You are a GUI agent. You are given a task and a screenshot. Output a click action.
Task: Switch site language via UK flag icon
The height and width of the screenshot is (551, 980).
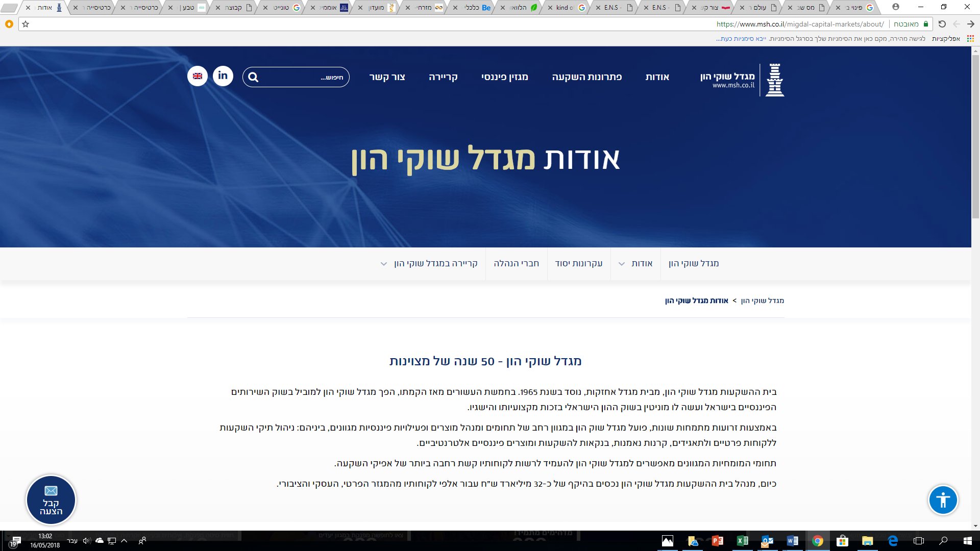coord(198,76)
